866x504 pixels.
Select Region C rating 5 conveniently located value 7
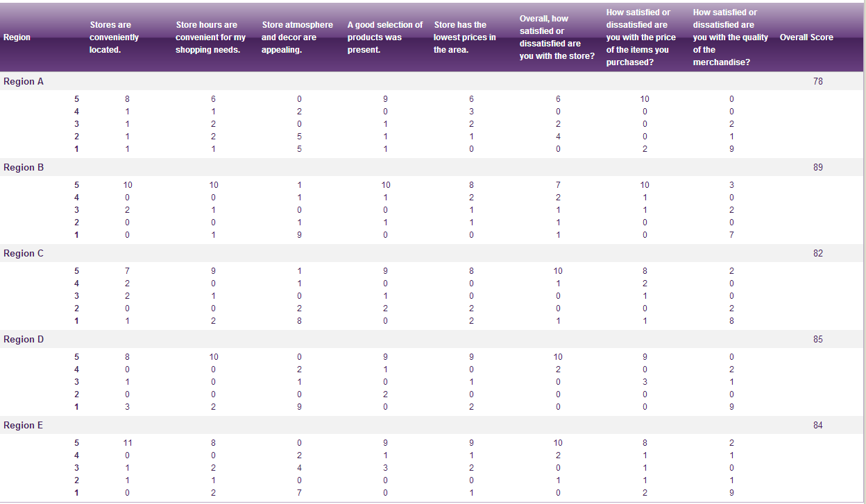(128, 271)
